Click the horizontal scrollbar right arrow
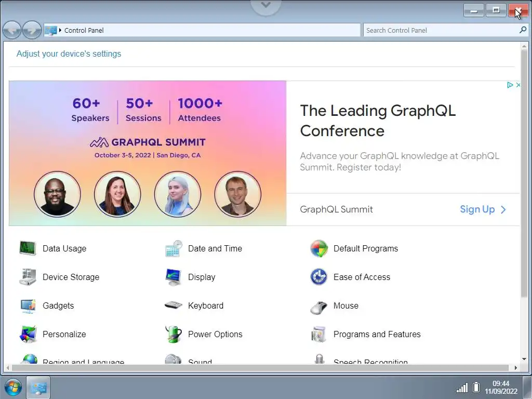 [516, 368]
